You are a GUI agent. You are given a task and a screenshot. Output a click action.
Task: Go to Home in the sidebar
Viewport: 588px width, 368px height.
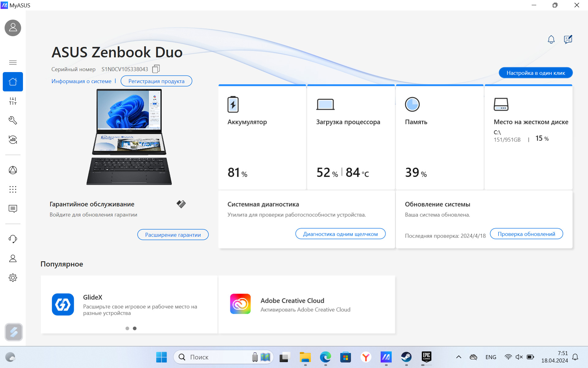(13, 82)
